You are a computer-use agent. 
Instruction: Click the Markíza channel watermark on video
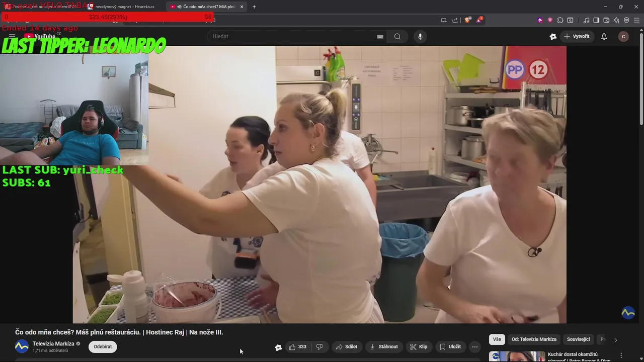628,313
